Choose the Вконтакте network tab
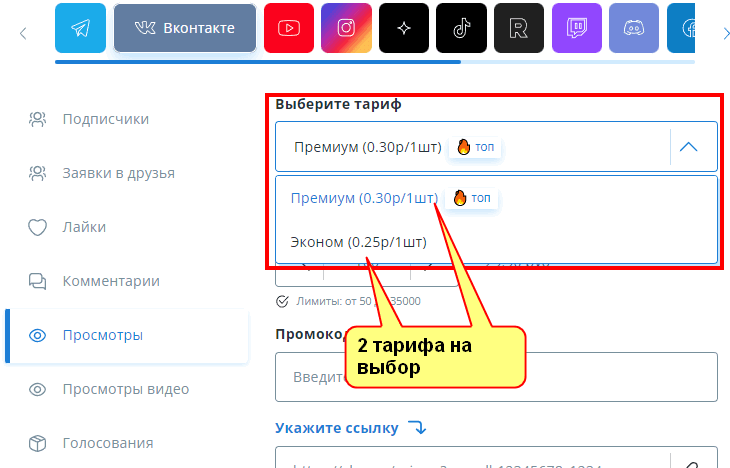Image resolution: width=730 pixels, height=468 pixels. click(x=185, y=28)
